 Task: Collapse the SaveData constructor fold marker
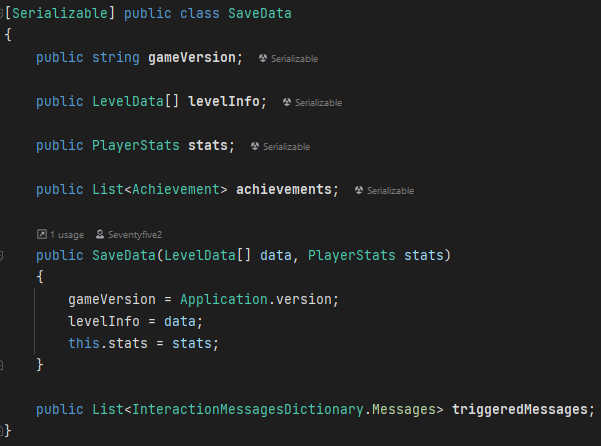(x=1, y=256)
